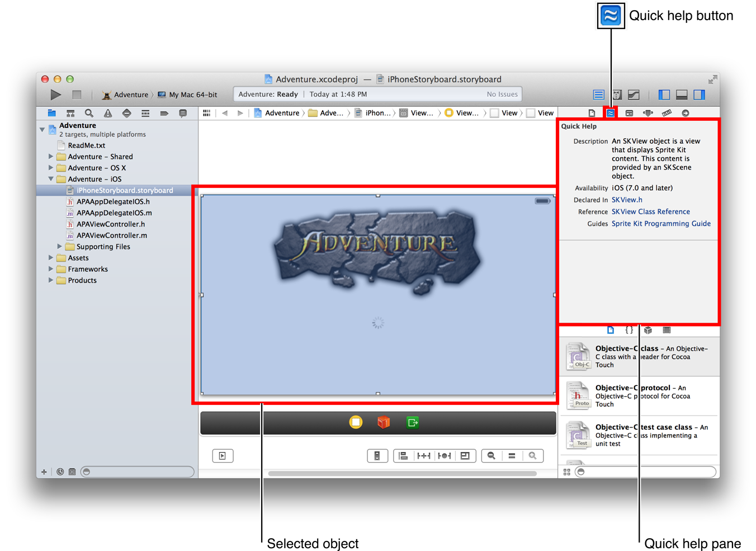756x551 pixels.
Task: Show the Code Snippet library braces icon
Action: pyautogui.click(x=629, y=330)
